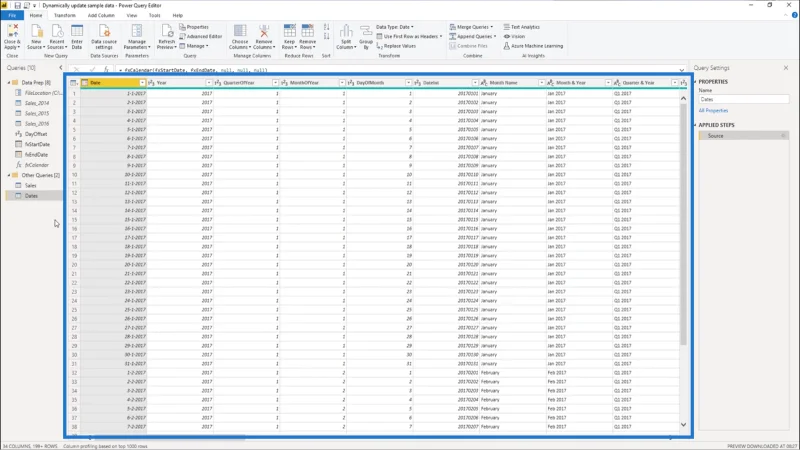This screenshot has height=450, width=800.
Task: Sort ascending using ribbon Sort icon
Action: tap(327, 27)
